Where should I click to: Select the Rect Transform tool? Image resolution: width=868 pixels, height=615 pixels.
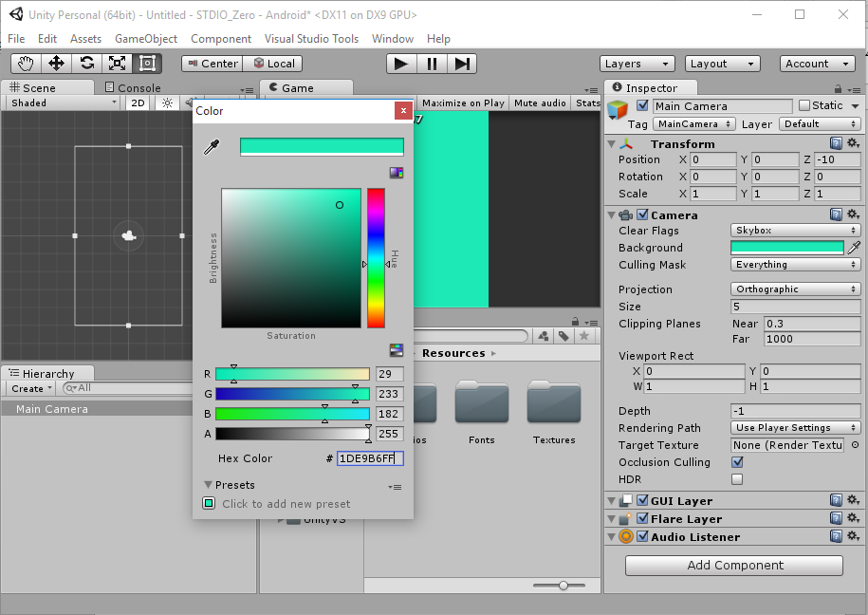pos(147,64)
